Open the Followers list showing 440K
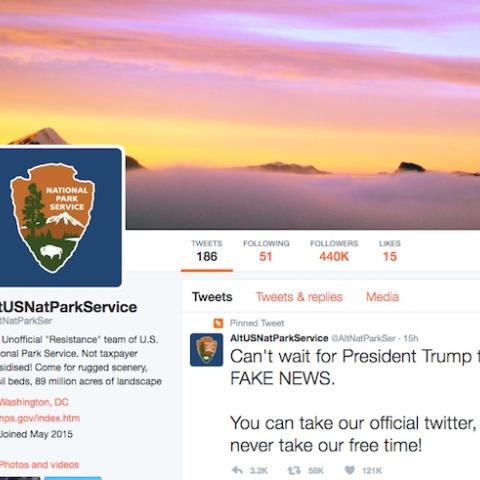The height and width of the screenshot is (480, 480). point(334,251)
